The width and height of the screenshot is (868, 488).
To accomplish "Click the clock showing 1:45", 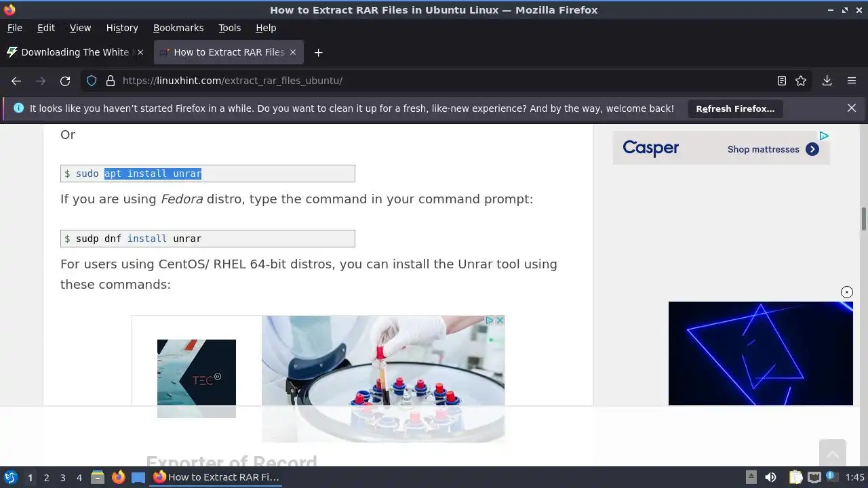I will (x=855, y=477).
